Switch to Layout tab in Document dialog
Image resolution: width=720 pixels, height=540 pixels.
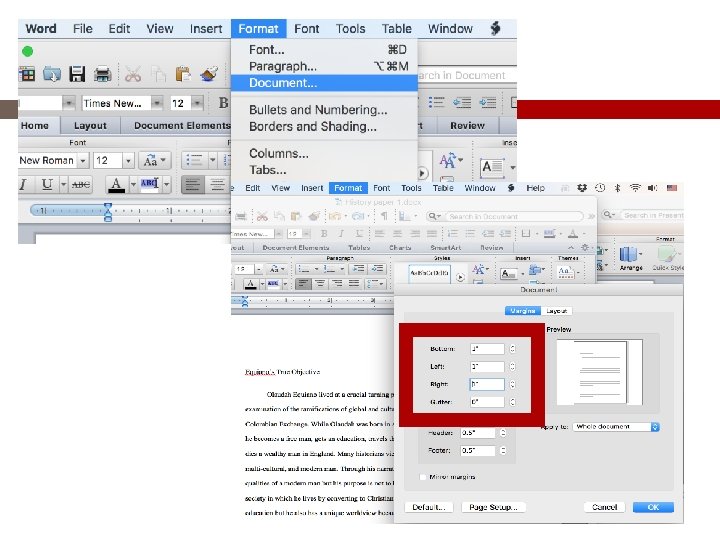tap(556, 311)
